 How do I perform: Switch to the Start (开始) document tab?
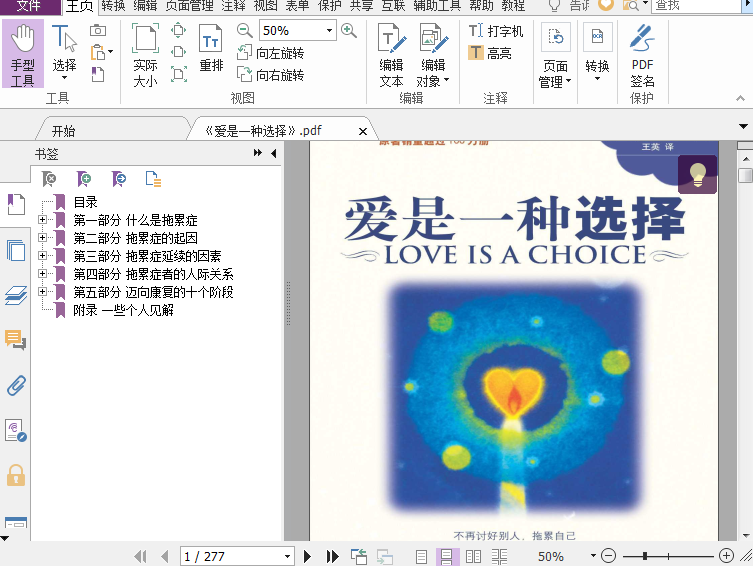[x=63, y=131]
